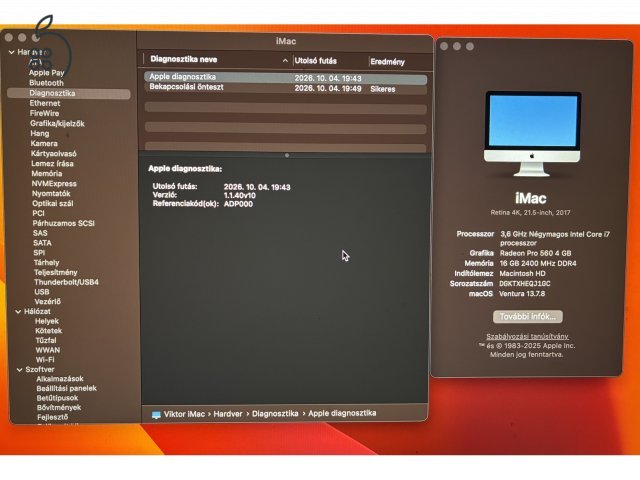The width and height of the screenshot is (640, 480).
Task: Open Párhuzamos SCSI in the sidebar
Action: pyautogui.click(x=64, y=223)
